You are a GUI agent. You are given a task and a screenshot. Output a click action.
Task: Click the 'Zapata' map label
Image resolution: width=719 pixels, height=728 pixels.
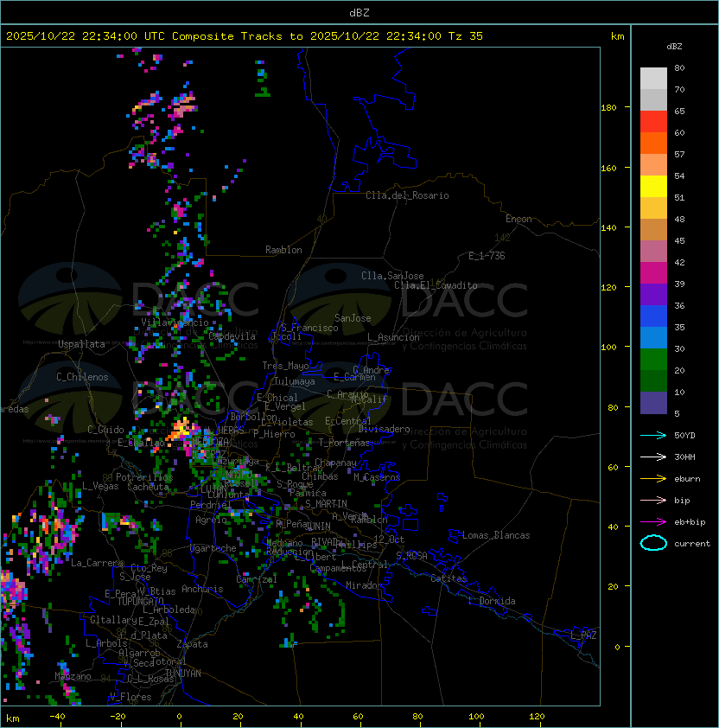pos(192,644)
